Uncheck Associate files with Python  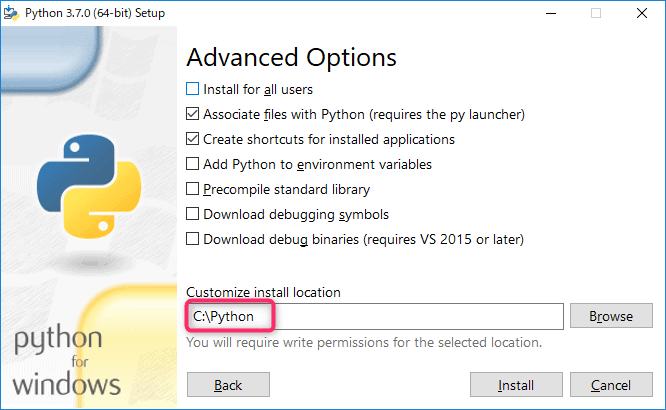pos(193,114)
